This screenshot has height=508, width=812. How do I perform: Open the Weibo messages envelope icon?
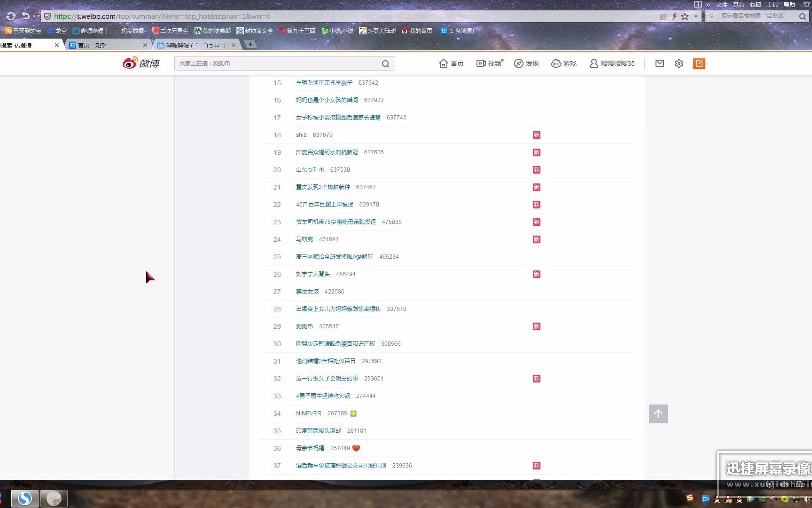pyautogui.click(x=660, y=63)
